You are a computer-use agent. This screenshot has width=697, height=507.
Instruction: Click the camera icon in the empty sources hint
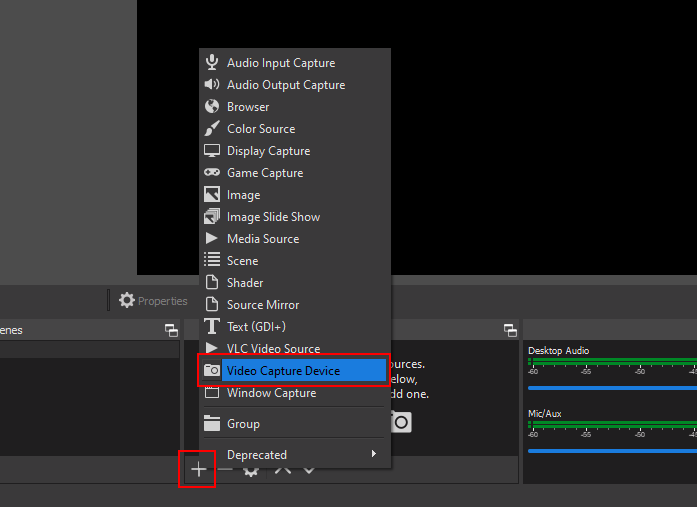[x=401, y=422]
